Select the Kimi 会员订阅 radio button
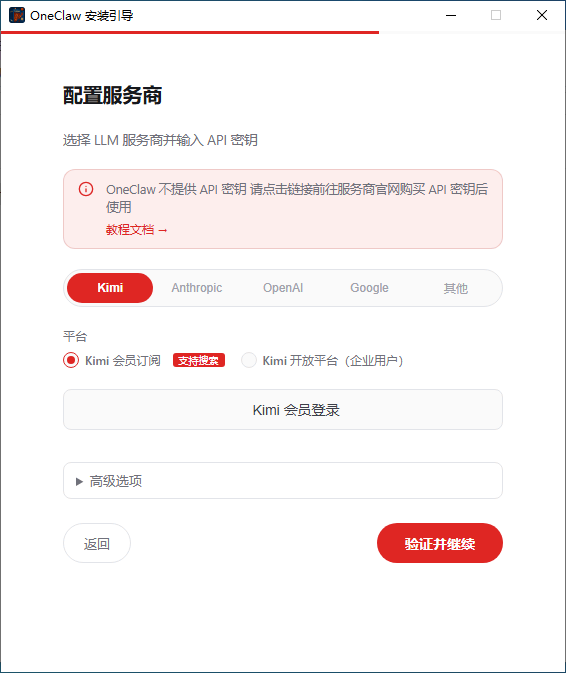The height and width of the screenshot is (673, 566). (71, 360)
